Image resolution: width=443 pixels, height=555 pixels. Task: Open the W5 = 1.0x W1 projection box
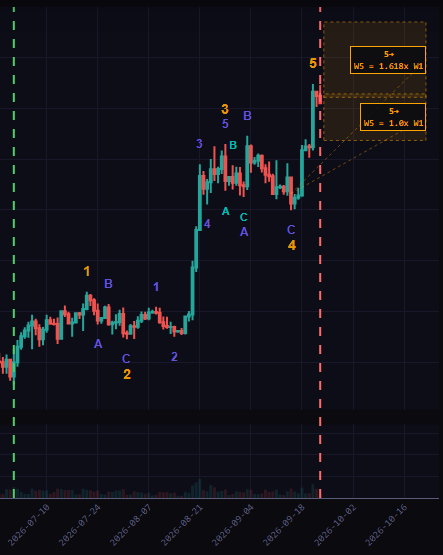click(393, 117)
